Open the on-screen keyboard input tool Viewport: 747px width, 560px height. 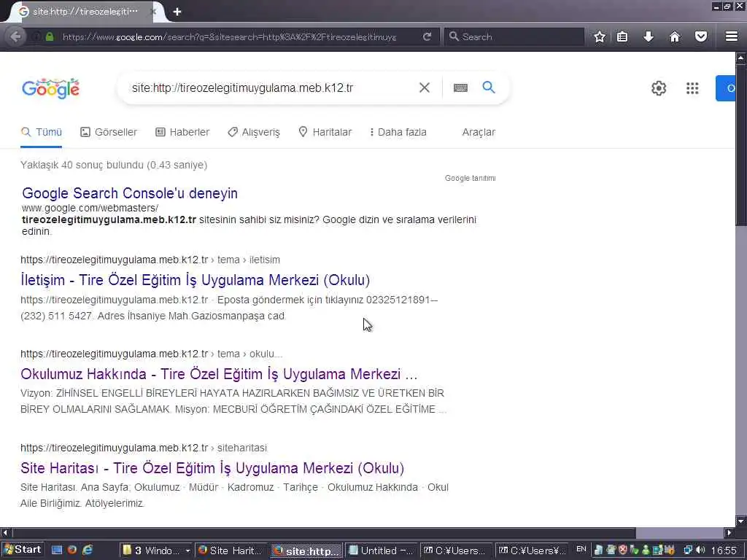point(460,87)
